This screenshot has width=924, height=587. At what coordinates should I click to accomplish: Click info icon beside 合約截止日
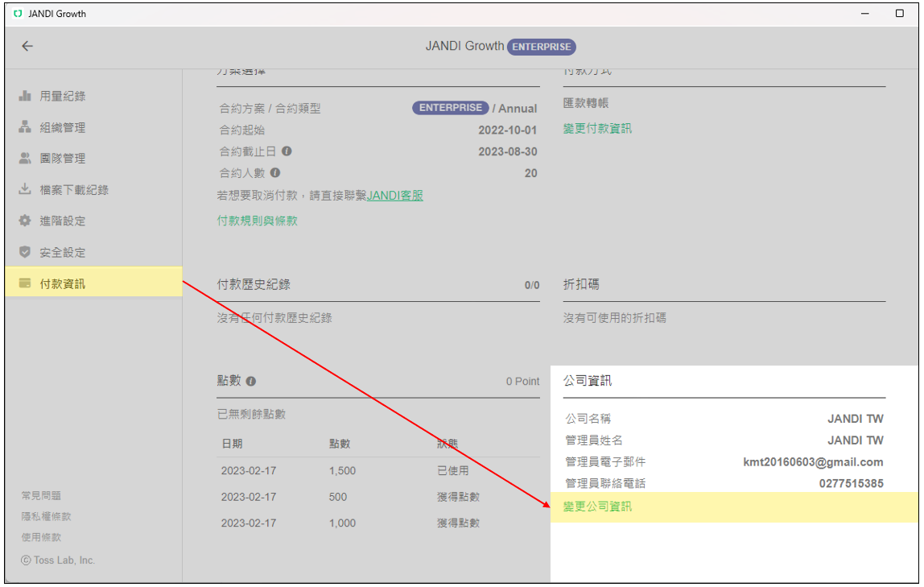click(287, 151)
